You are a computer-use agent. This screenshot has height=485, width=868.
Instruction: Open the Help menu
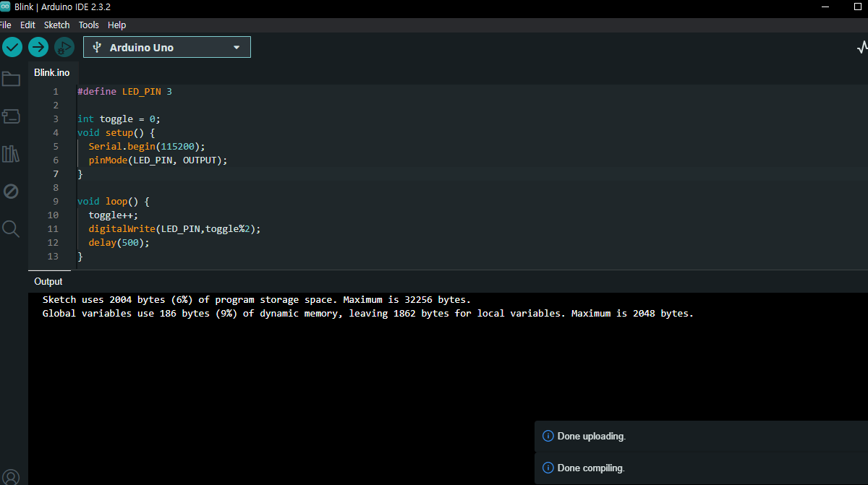(x=116, y=25)
